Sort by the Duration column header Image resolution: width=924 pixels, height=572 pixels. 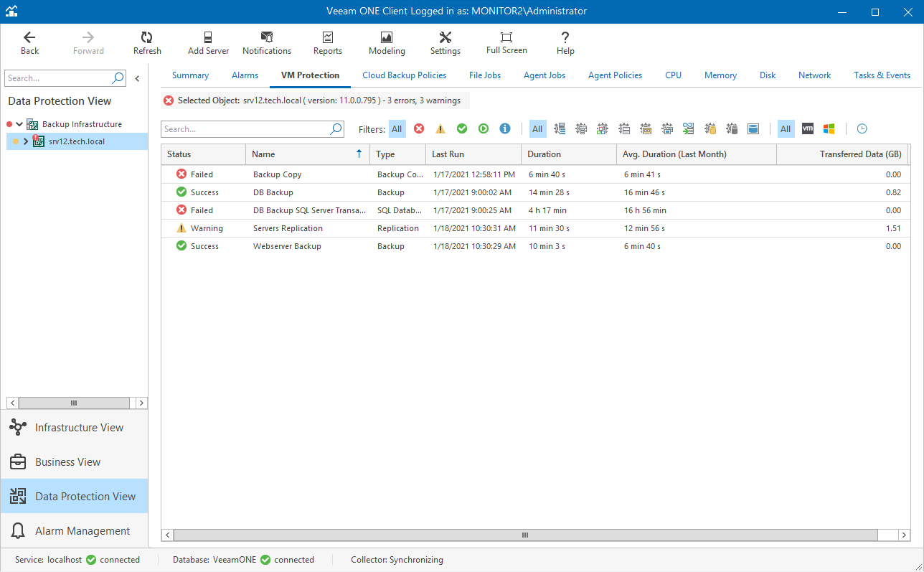pyautogui.click(x=569, y=154)
